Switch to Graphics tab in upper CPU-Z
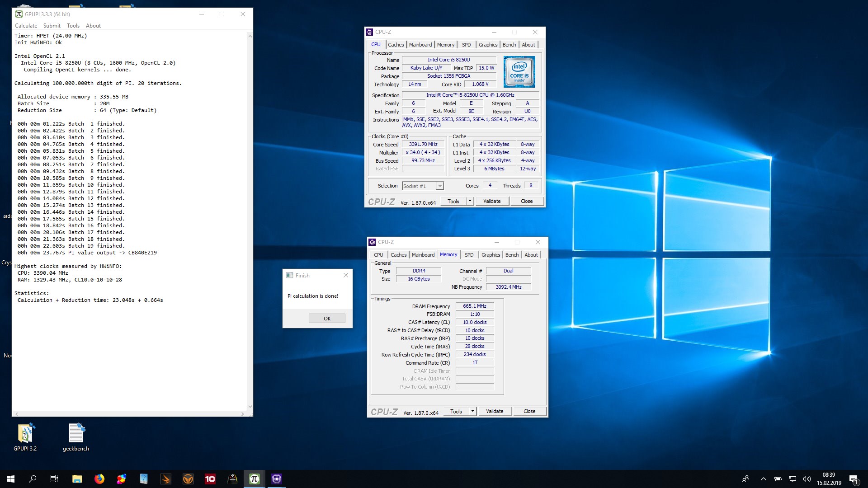Screen dimensions: 868x488 click(x=488, y=45)
